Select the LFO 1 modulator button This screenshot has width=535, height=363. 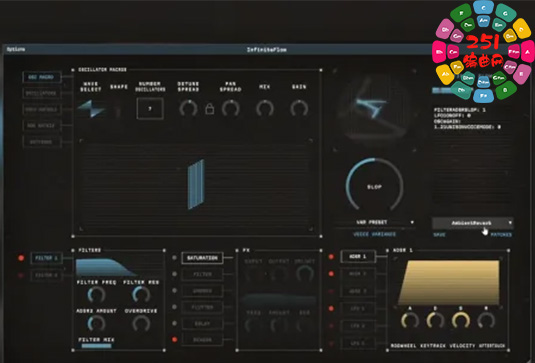tap(358, 308)
